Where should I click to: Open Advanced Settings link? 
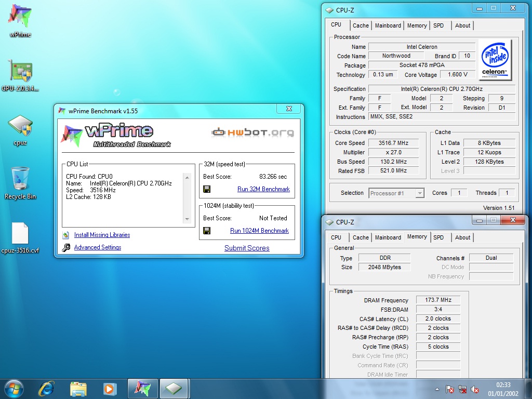98,247
